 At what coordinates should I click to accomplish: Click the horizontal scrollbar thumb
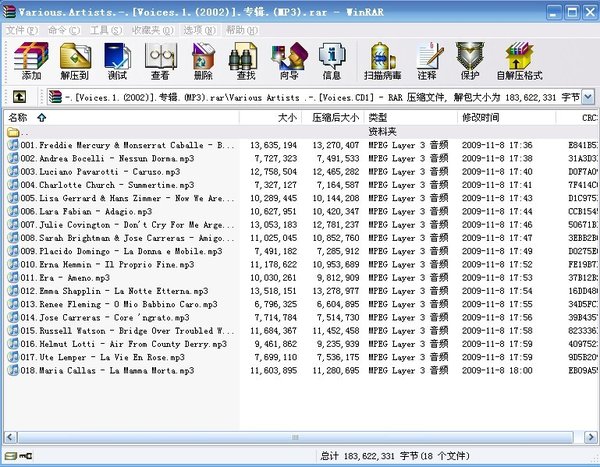(295, 437)
